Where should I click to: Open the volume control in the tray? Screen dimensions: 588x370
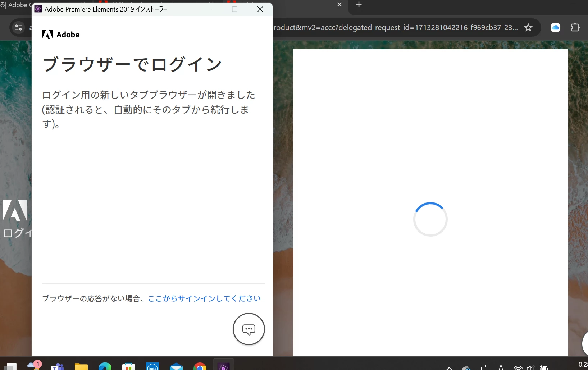click(x=530, y=367)
